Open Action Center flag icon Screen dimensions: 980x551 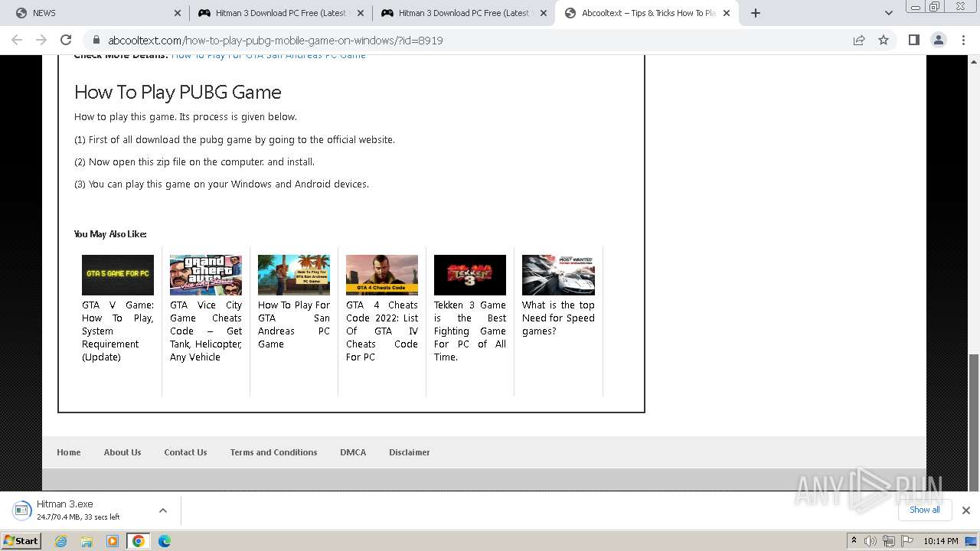tap(906, 541)
